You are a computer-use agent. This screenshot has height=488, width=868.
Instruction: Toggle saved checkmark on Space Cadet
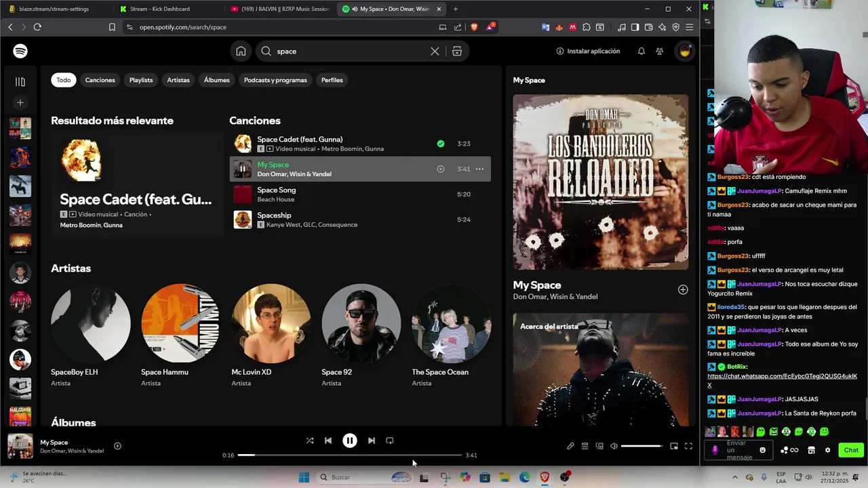441,144
